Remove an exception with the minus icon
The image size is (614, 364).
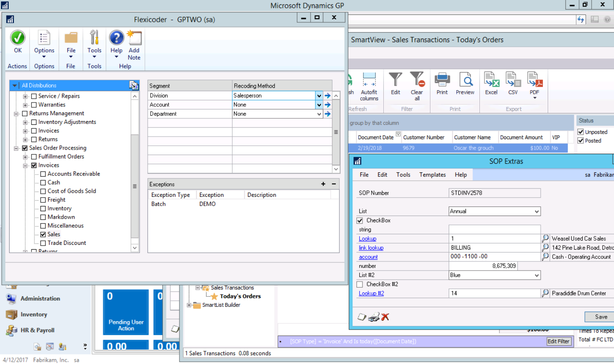334,184
